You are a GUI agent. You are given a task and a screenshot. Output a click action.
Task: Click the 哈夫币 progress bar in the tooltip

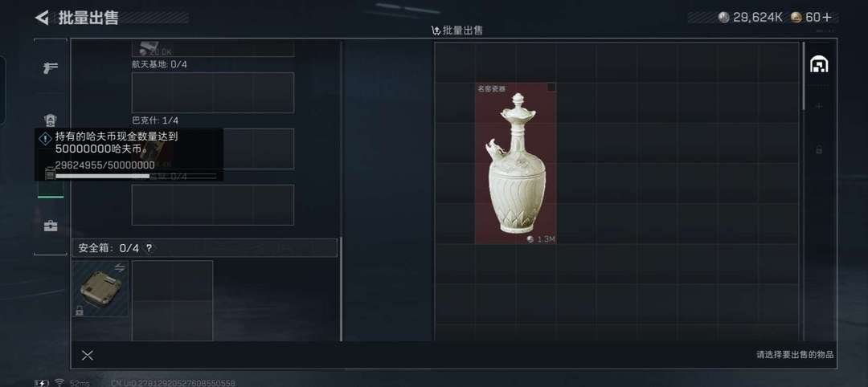(x=136, y=177)
